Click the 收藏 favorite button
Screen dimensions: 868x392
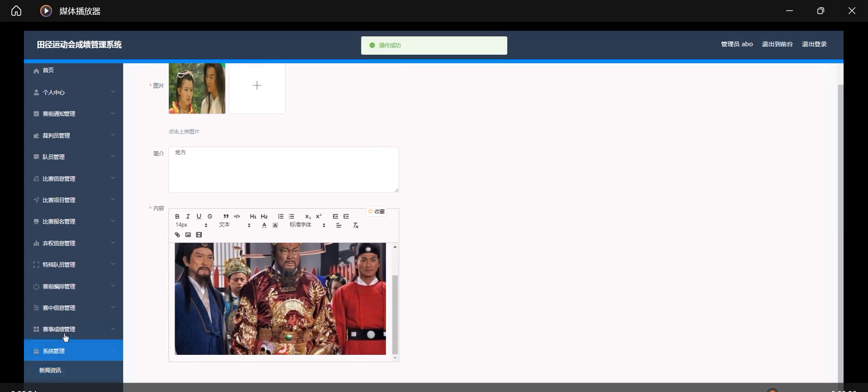point(376,211)
